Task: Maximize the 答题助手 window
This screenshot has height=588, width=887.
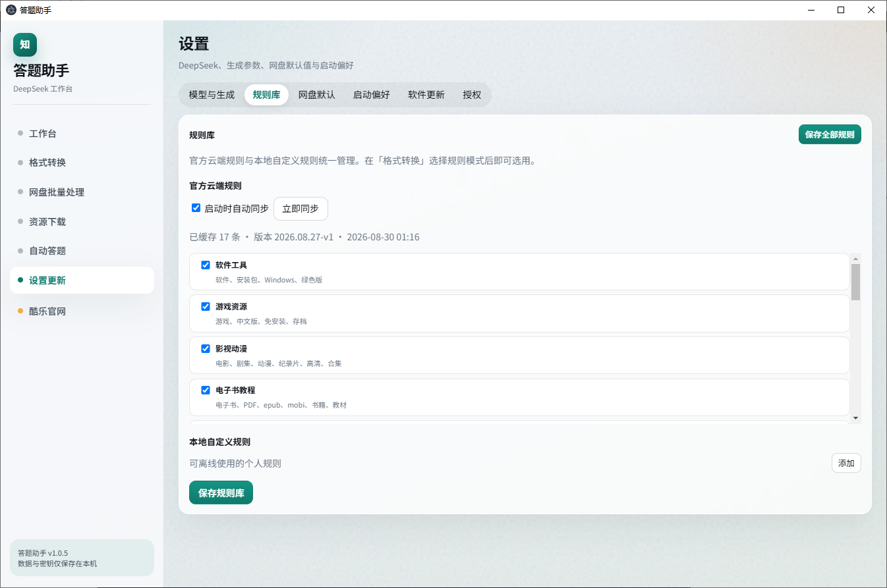Action: coord(841,10)
